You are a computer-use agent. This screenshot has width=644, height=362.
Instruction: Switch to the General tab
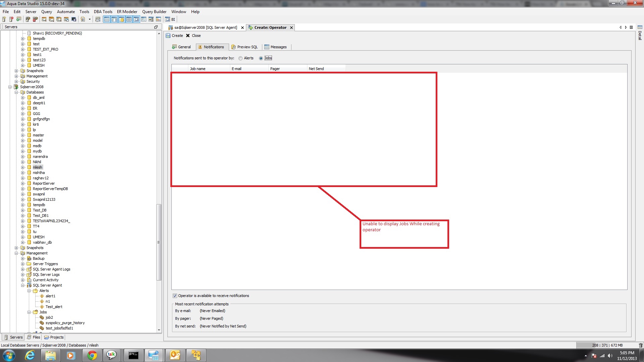click(x=181, y=47)
